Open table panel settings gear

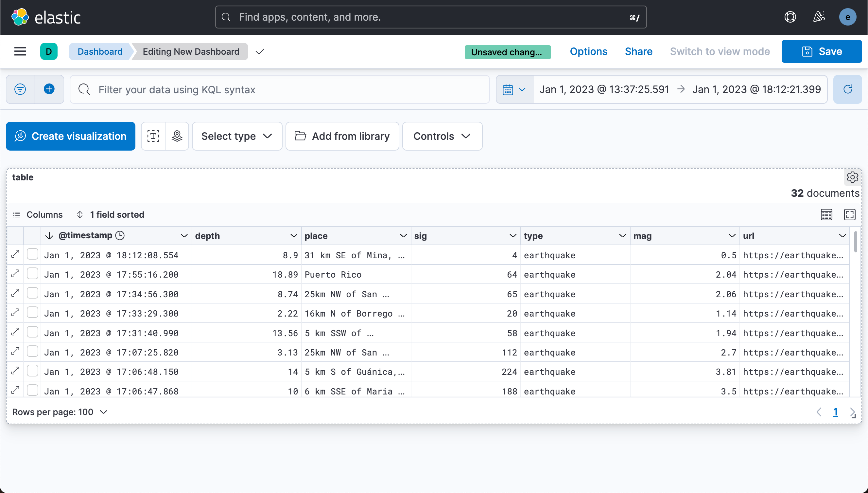(x=852, y=177)
